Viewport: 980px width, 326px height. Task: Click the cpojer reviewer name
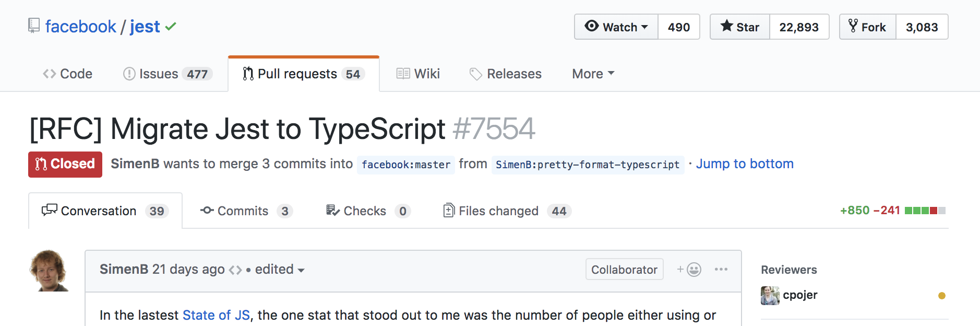pyautogui.click(x=800, y=295)
